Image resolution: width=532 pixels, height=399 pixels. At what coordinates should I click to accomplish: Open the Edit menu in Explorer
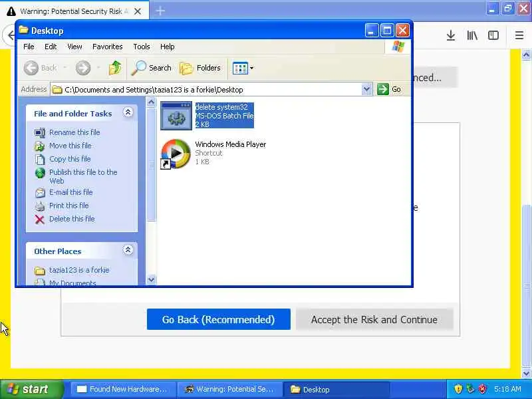click(51, 47)
